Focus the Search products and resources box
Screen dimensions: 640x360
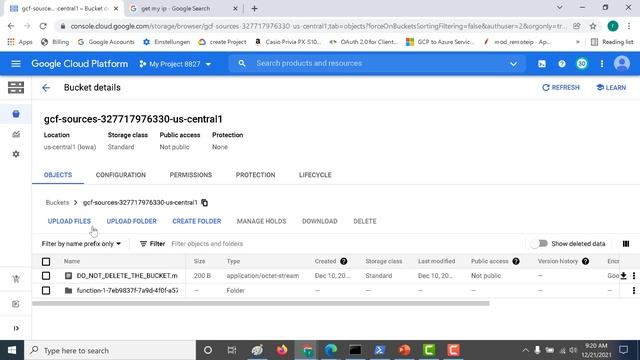click(378, 64)
